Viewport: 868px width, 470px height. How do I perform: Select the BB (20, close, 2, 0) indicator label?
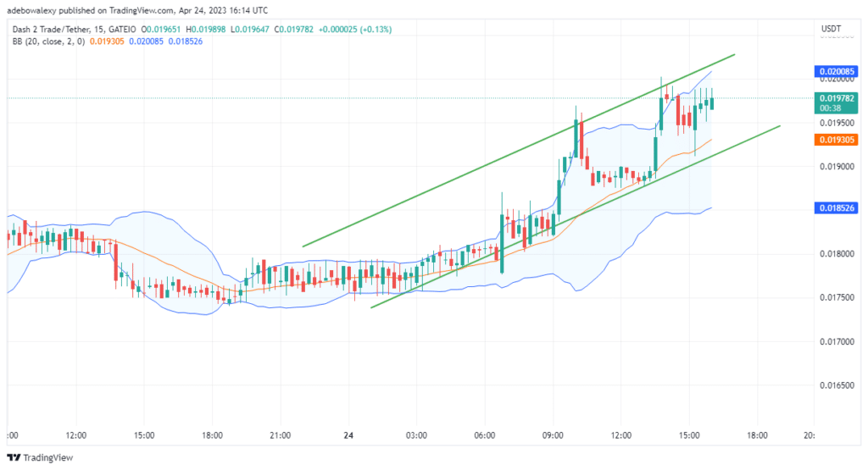pos(48,41)
